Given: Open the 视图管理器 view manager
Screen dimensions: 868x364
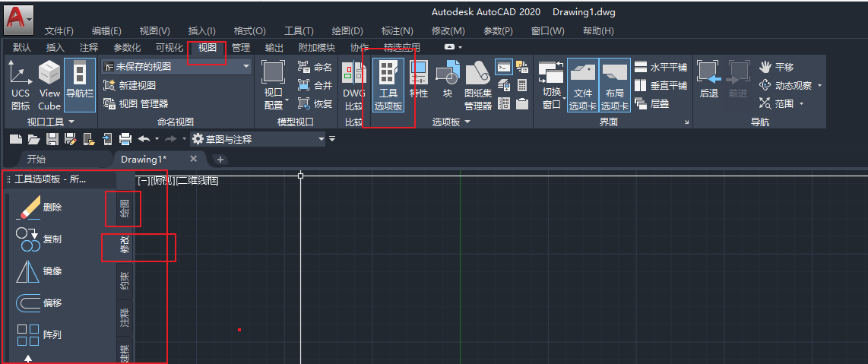Looking at the screenshot, I should point(135,103).
